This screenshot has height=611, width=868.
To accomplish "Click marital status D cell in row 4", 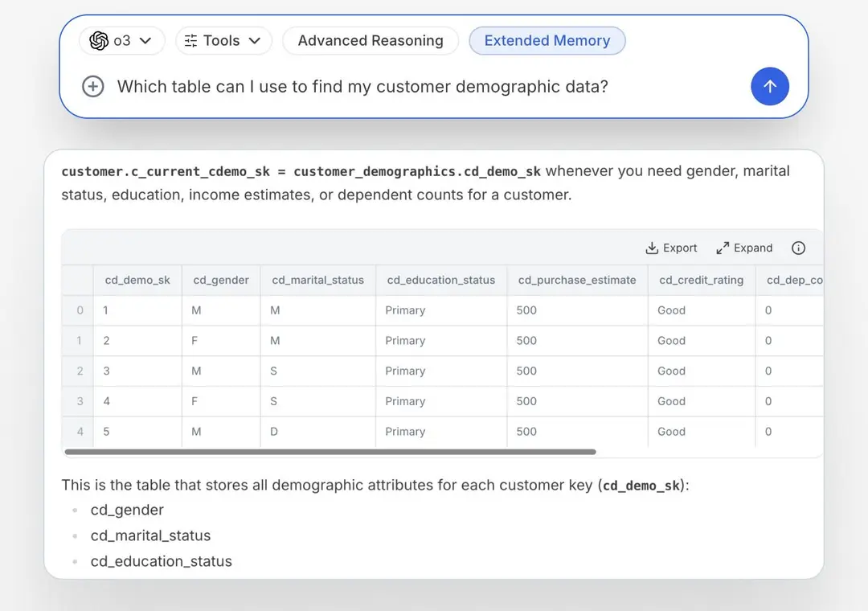I will tap(317, 432).
